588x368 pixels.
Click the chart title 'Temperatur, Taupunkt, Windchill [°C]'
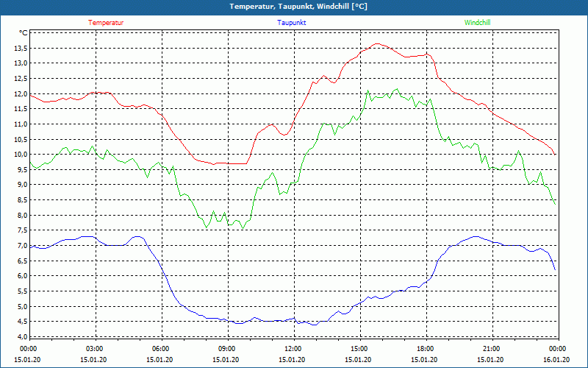click(298, 7)
